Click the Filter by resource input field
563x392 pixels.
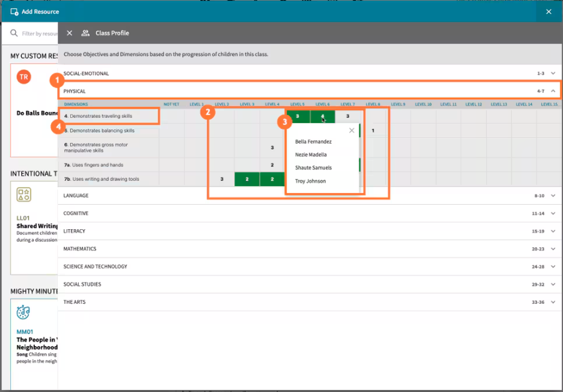click(39, 33)
